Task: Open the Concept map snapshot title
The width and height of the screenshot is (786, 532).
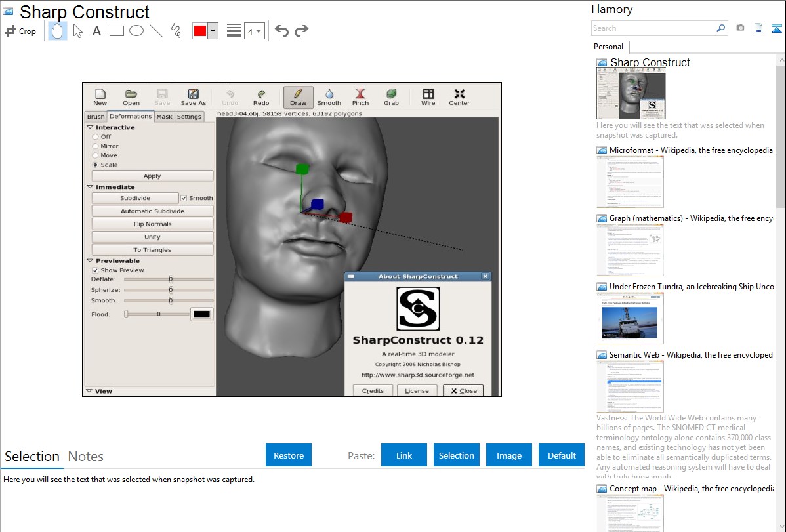Action: 691,488
